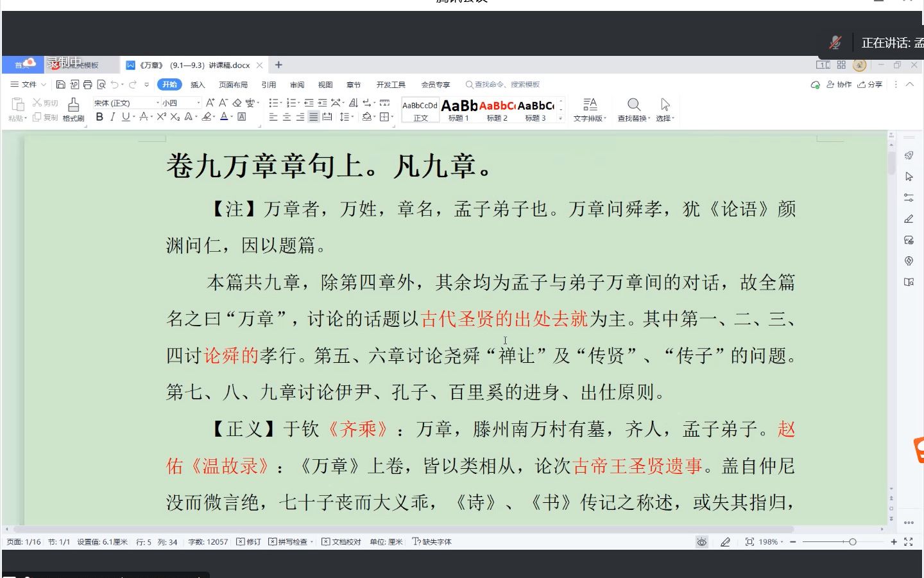
Task: Align text left in paragraph group
Action: pyautogui.click(x=273, y=117)
